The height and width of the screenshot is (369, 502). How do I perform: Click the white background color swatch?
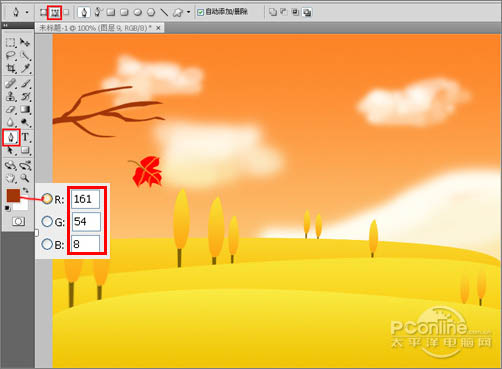(22, 206)
